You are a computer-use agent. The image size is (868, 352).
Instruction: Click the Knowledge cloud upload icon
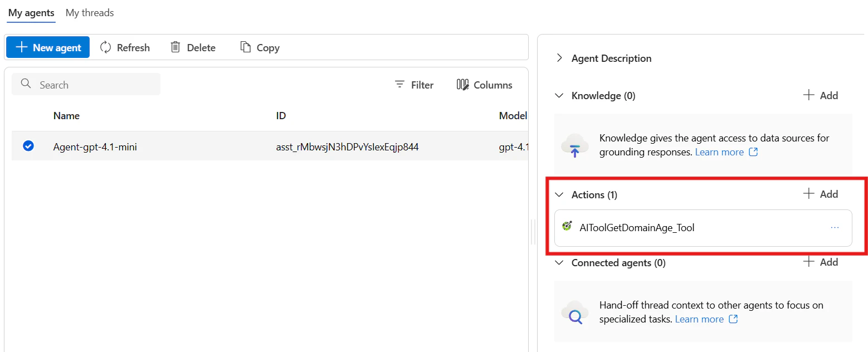tap(574, 146)
